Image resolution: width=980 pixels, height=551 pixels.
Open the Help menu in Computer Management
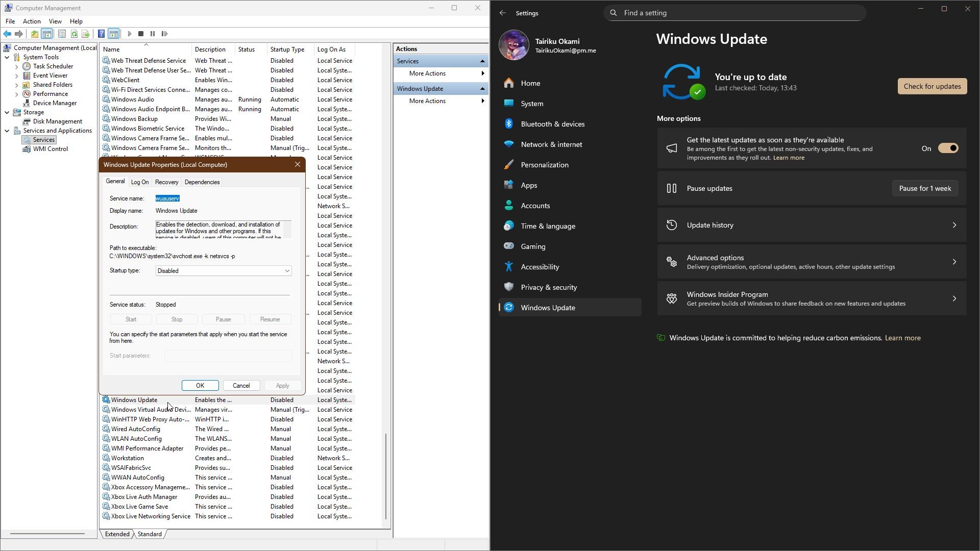[76, 21]
